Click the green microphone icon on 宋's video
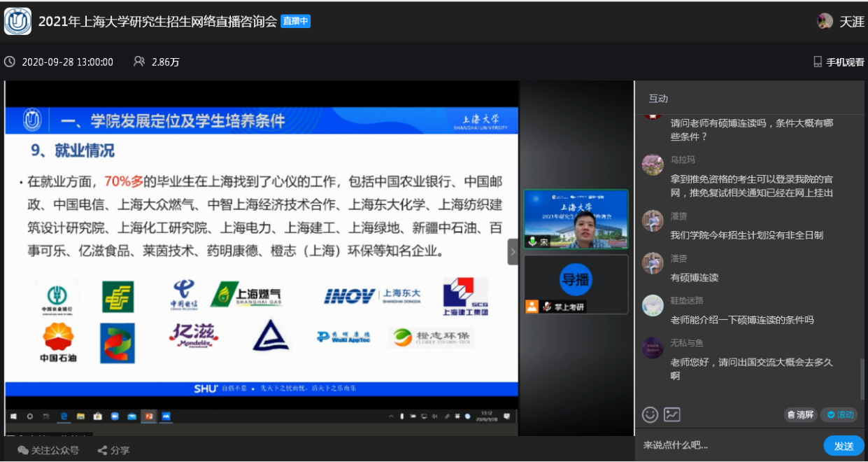 point(532,241)
